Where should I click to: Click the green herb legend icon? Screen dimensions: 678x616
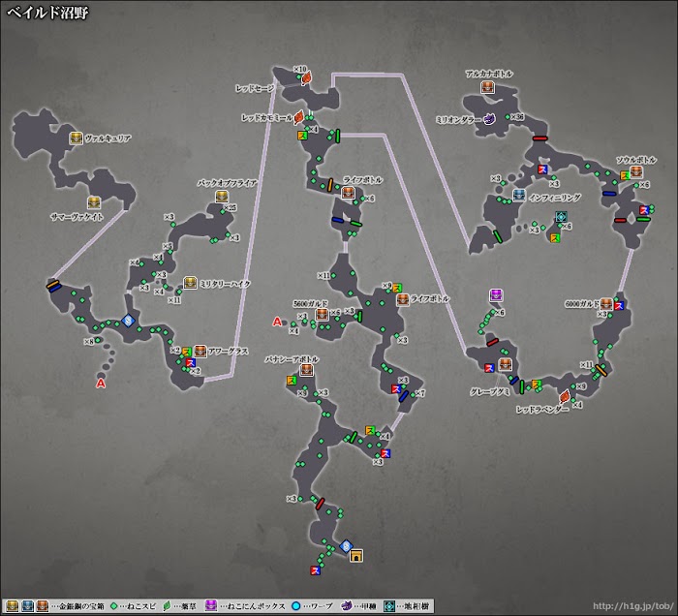167,606
